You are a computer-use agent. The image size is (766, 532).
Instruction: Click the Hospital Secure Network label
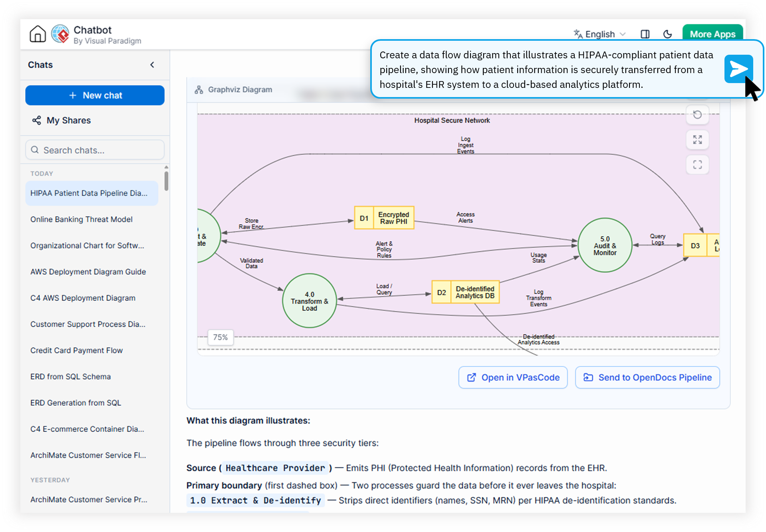click(x=452, y=121)
